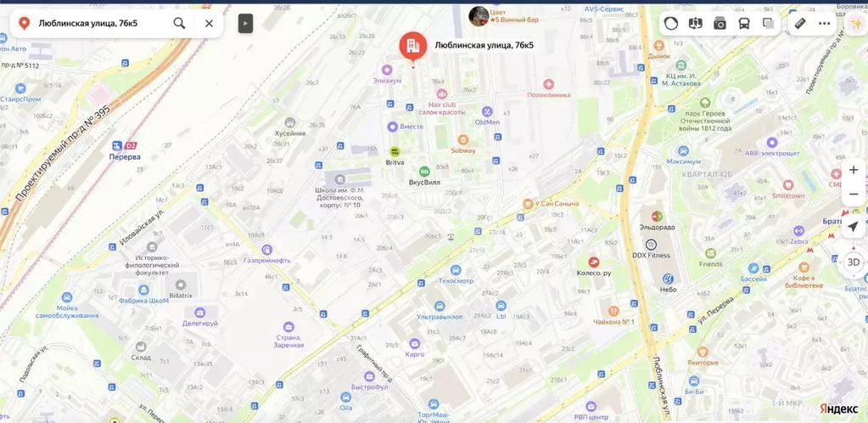Open the Zebra marker
The image size is (868, 423).
point(798,231)
